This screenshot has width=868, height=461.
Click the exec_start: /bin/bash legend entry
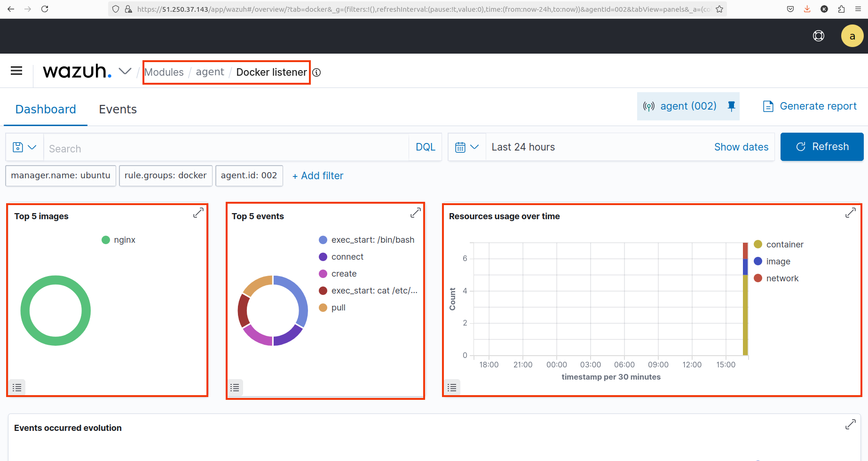pyautogui.click(x=367, y=240)
